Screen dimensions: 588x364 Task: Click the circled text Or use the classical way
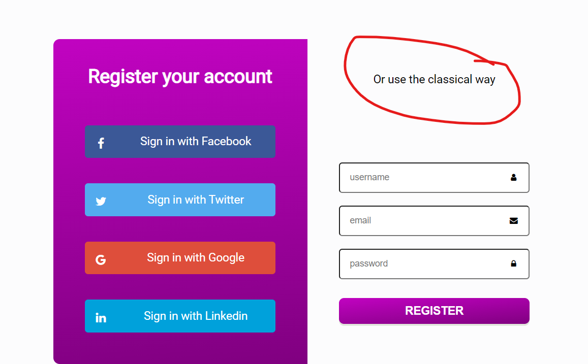tap(434, 79)
